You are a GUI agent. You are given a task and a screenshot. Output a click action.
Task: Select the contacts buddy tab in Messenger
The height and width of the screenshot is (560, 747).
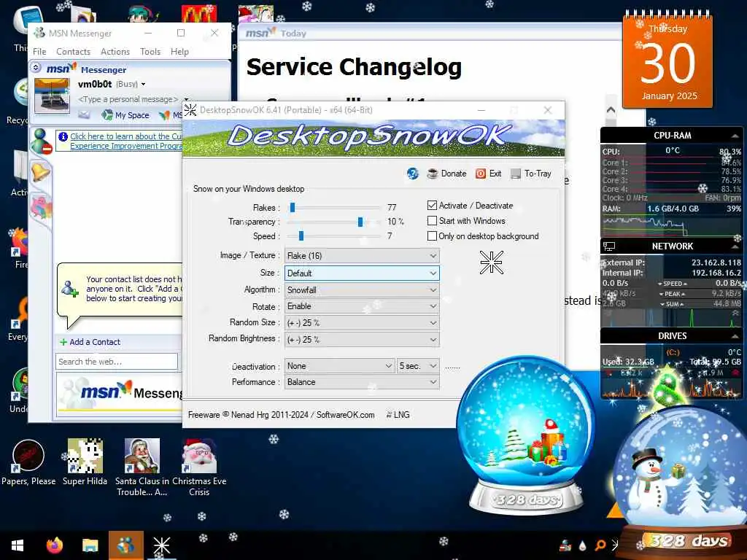[x=41, y=141]
